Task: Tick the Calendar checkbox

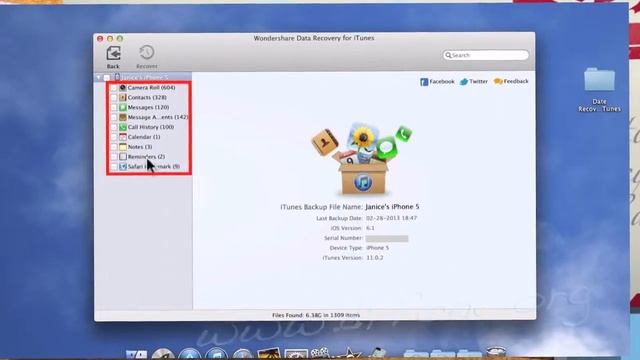Action: [x=114, y=137]
